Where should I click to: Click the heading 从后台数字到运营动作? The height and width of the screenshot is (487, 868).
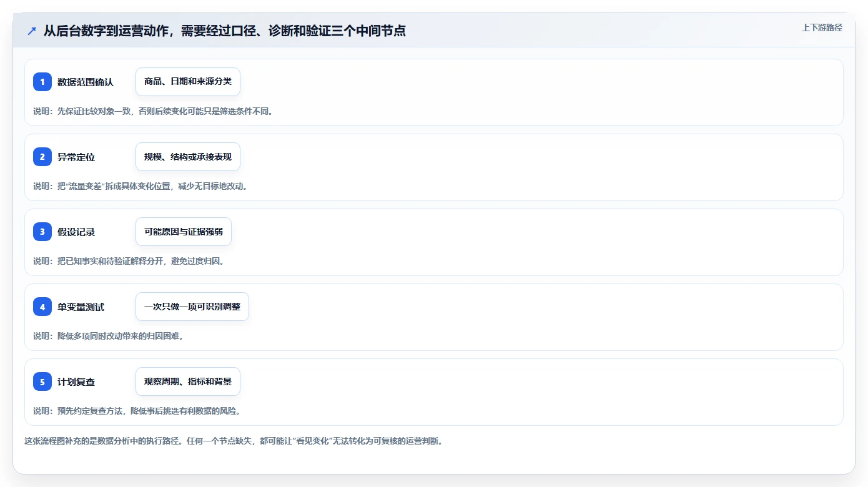click(224, 31)
